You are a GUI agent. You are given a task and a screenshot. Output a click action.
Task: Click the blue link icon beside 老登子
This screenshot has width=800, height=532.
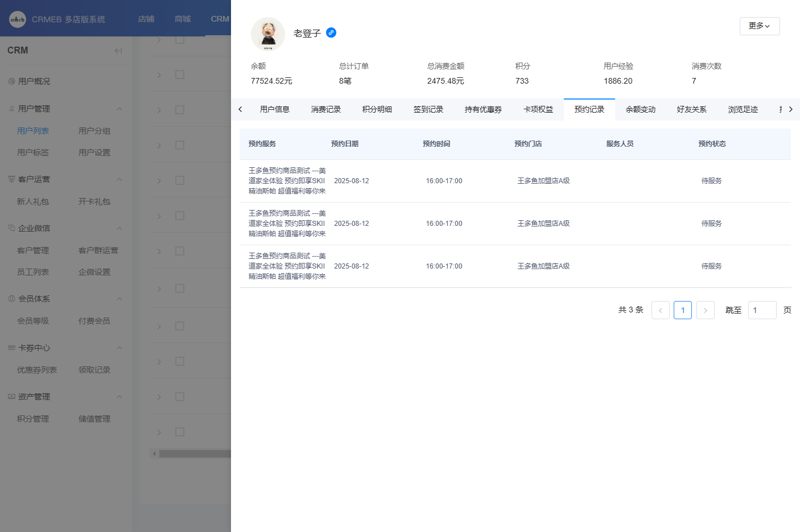pyautogui.click(x=331, y=33)
